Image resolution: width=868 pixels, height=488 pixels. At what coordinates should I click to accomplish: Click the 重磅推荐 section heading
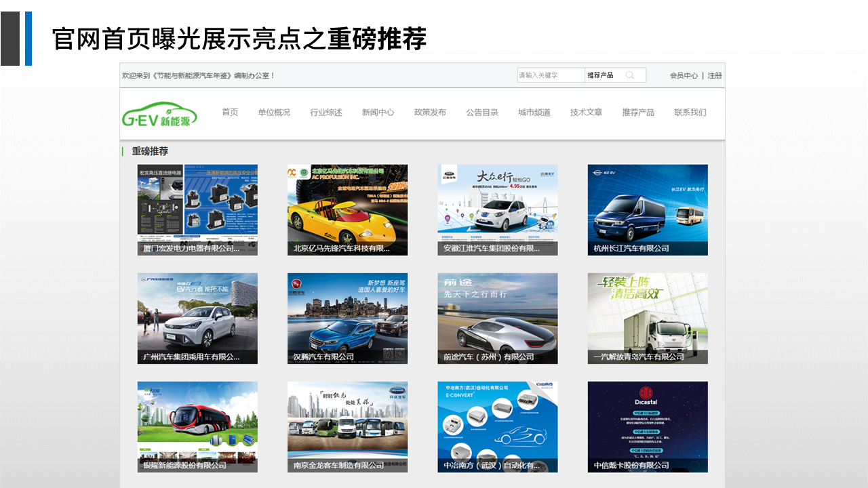pos(150,151)
